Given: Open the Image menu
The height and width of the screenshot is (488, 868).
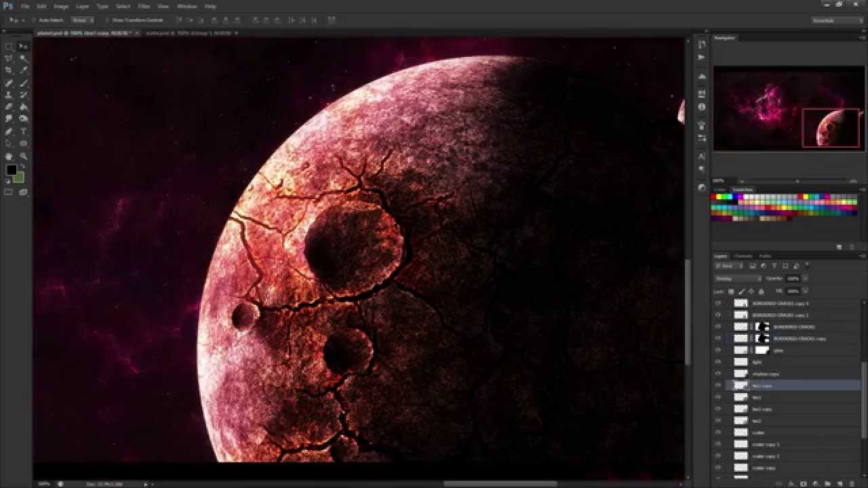Looking at the screenshot, I should click(x=61, y=6).
